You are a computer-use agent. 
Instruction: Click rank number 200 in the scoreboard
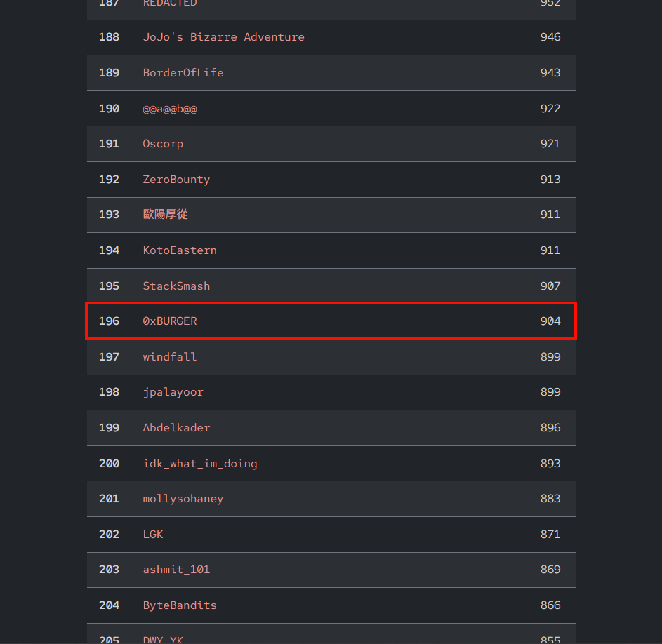point(109,464)
